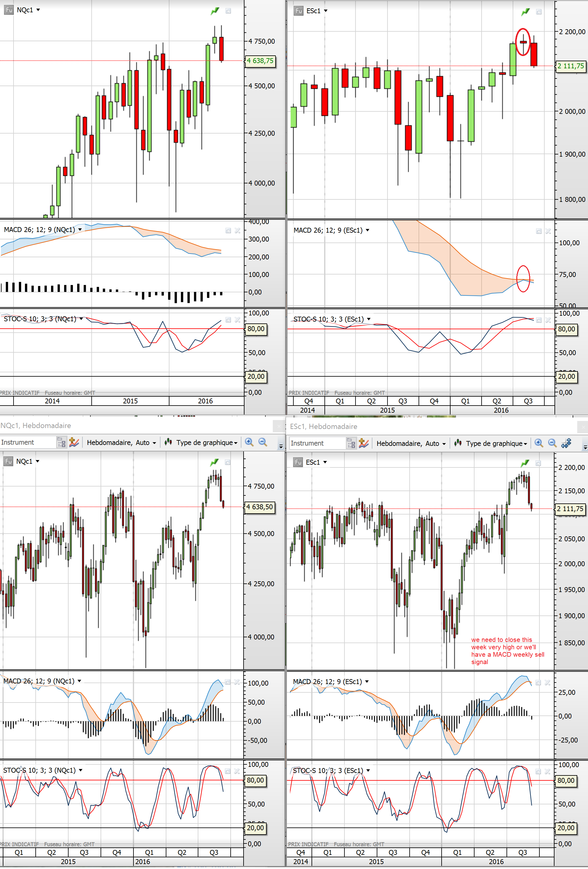Click the Instrument field in NQc1 Hebdomadaire toolbar
The image size is (588, 869).
28,443
